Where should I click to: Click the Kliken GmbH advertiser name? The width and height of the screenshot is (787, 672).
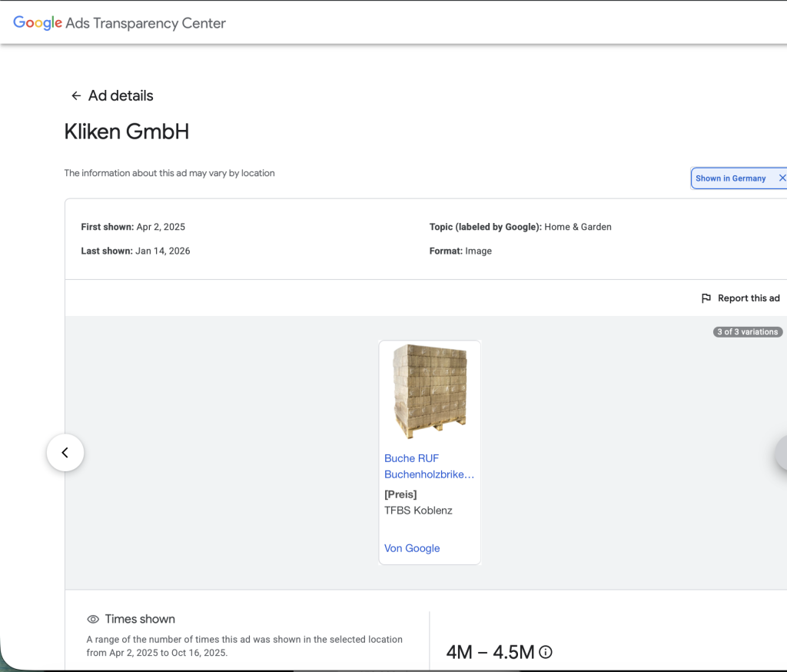(x=127, y=131)
